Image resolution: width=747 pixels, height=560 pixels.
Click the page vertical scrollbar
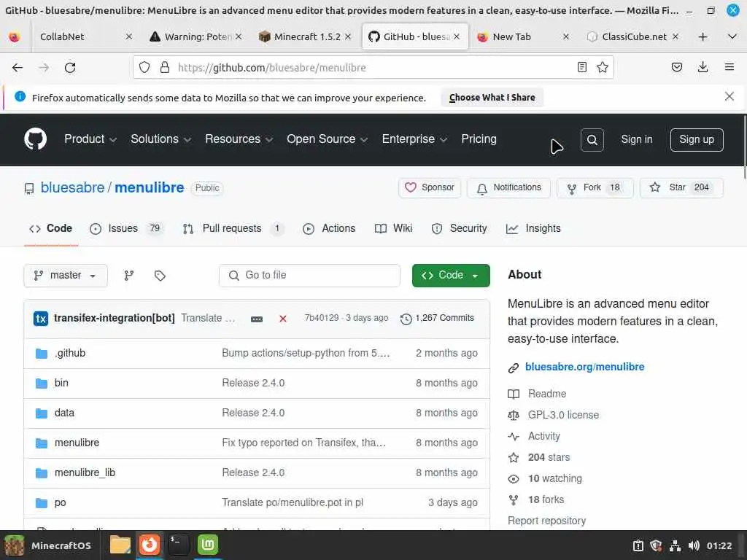point(744,147)
